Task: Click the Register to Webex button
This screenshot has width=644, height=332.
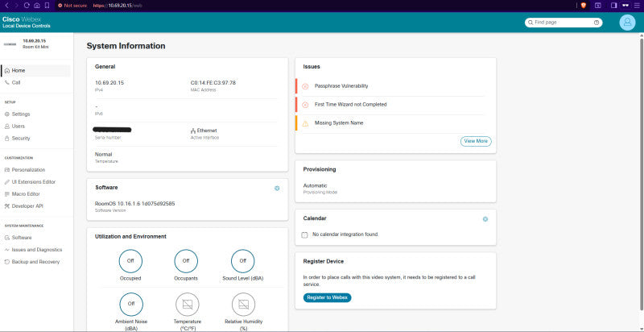Action: tap(328, 297)
